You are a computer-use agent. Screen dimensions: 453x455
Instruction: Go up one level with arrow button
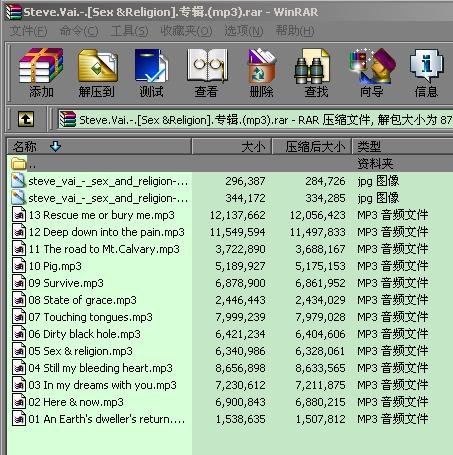point(26,119)
